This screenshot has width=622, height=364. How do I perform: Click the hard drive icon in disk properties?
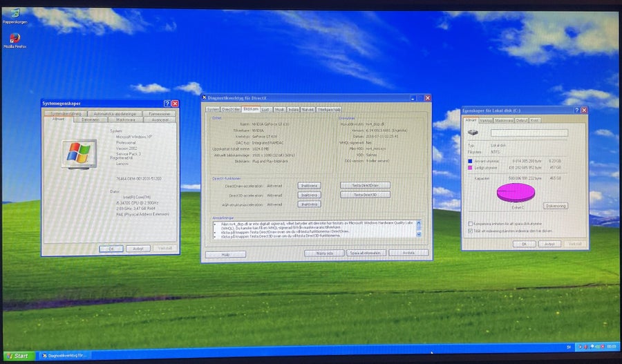pos(473,133)
